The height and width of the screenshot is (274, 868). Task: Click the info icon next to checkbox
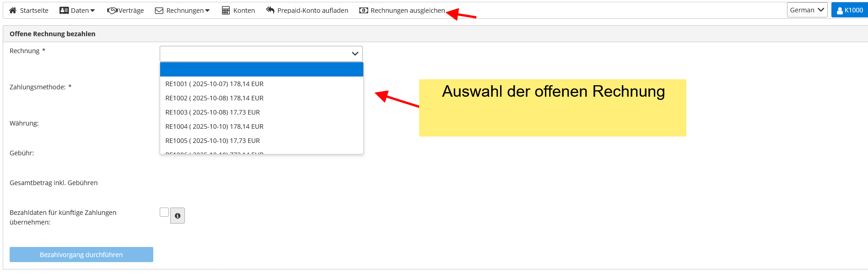(178, 216)
